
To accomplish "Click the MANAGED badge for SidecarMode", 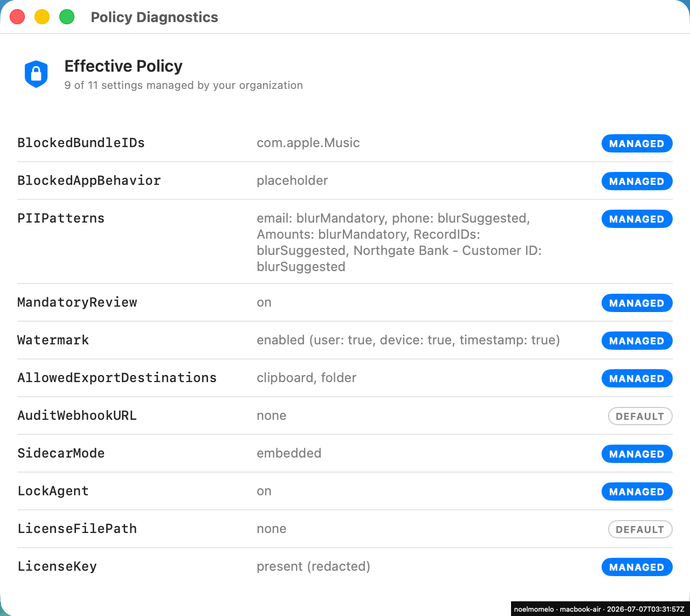I will (637, 454).
